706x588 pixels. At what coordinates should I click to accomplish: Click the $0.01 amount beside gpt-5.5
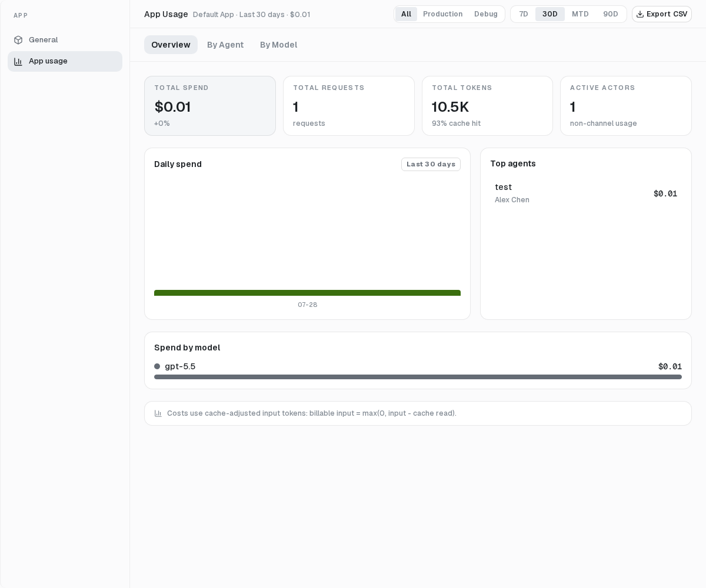click(670, 366)
